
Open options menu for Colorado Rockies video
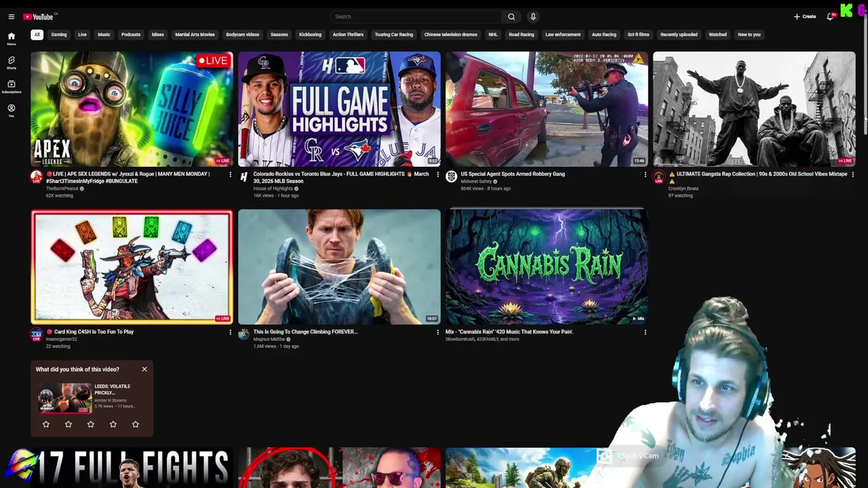[437, 175]
